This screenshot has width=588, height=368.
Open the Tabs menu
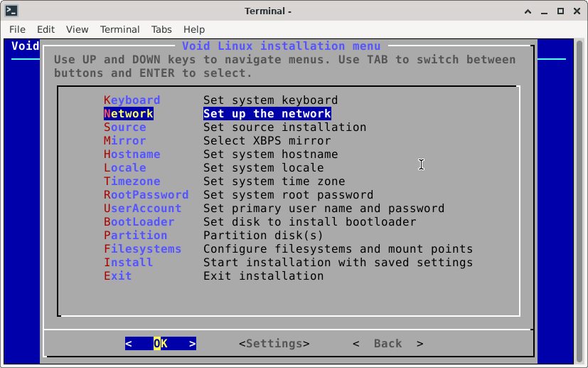click(x=161, y=29)
